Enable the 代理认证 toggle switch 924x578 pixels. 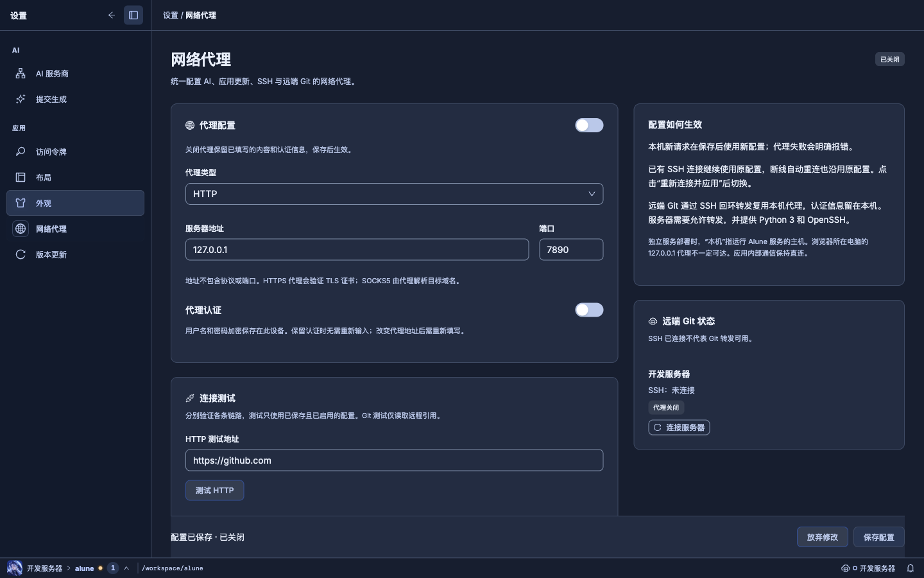point(589,310)
